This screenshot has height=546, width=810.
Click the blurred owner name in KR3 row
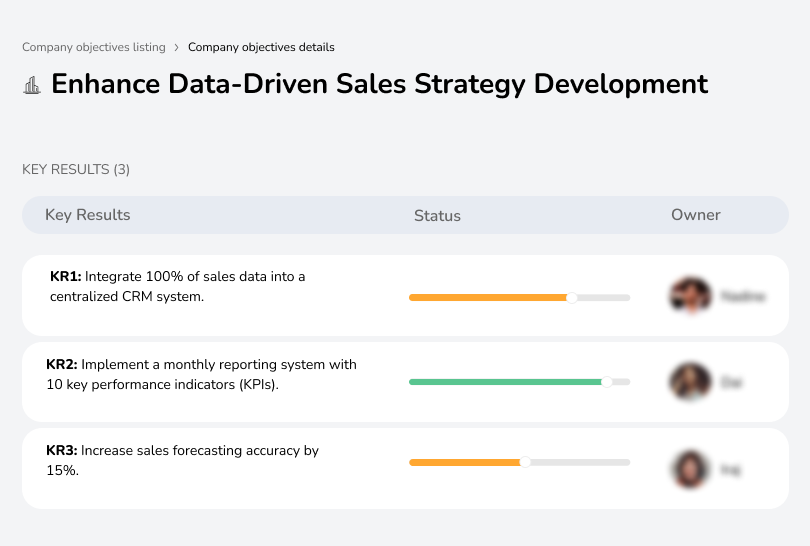pyautogui.click(x=730, y=470)
